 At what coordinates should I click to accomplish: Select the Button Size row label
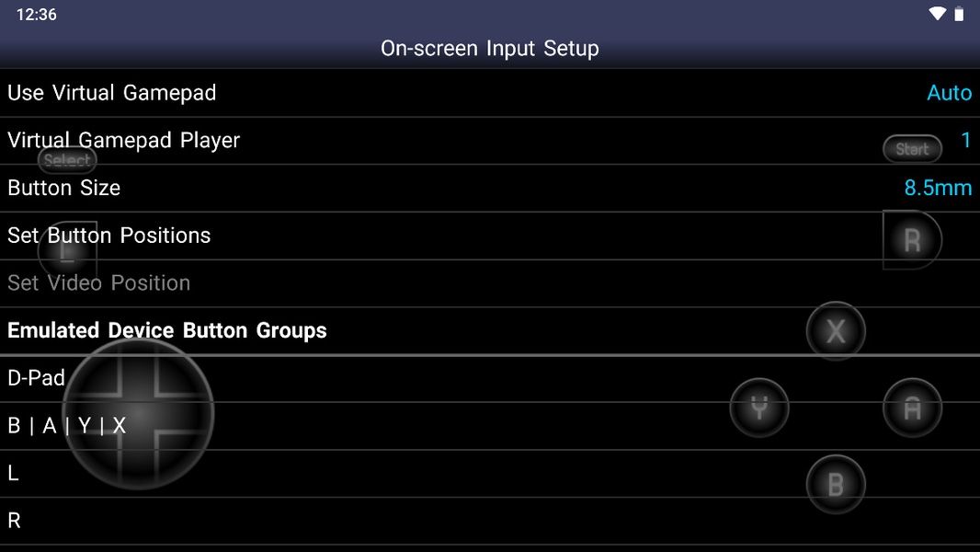pos(63,188)
